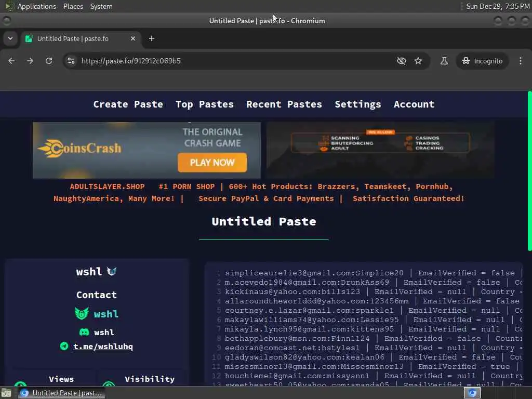
Task: Click the Incognito indicator button
Action: click(x=482, y=61)
